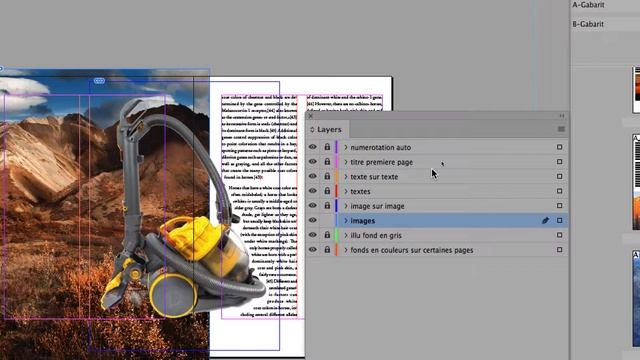Toggle eye icon for image sur image layer
The height and width of the screenshot is (360, 640).
tap(313, 206)
